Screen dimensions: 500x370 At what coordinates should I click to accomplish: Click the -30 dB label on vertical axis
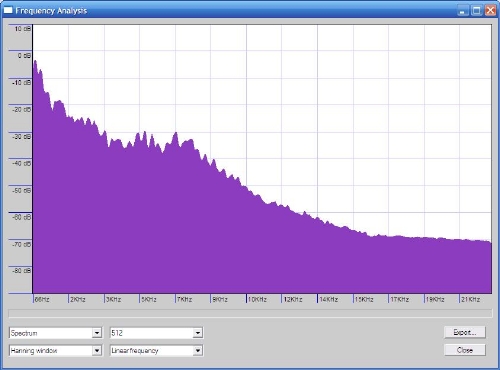(22, 136)
